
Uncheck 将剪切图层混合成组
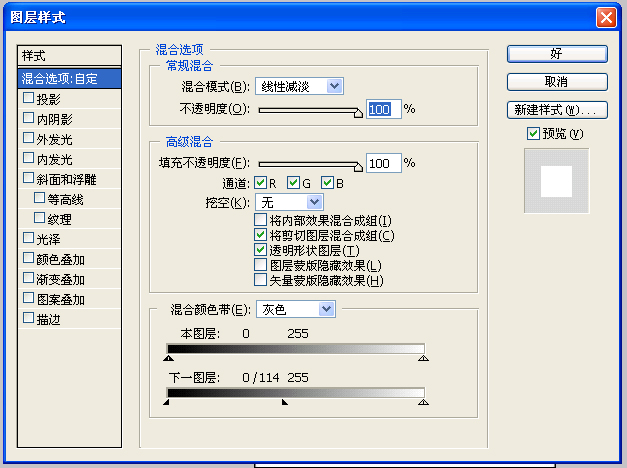coord(260,235)
